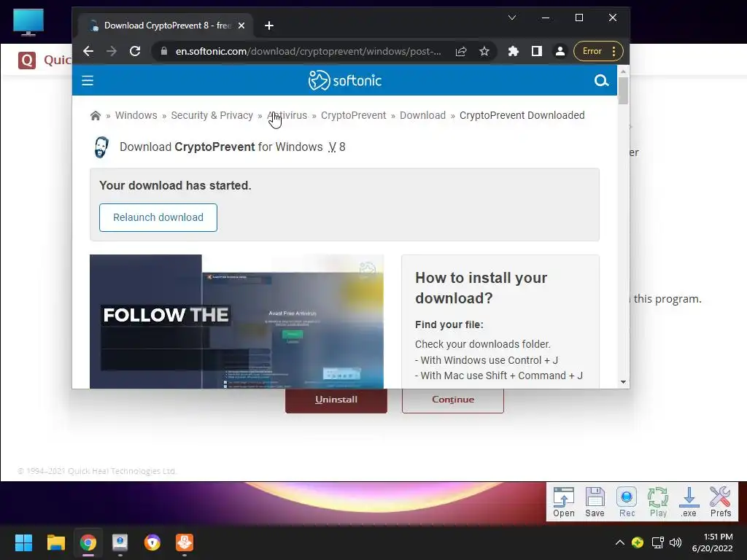Click the Error update menu button
This screenshot has width=747, height=560.
[598, 52]
